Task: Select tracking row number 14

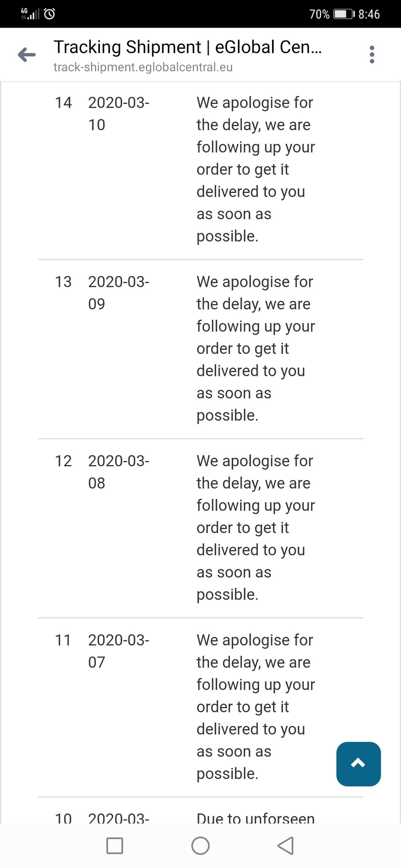Action: point(63,103)
